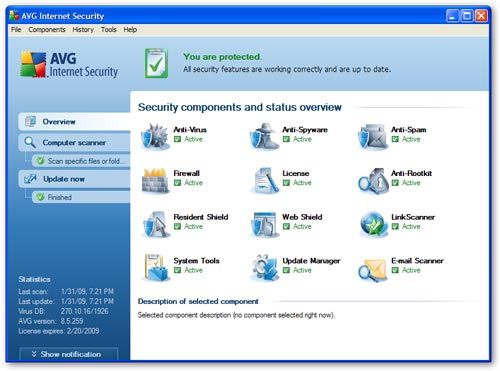
Task: Click the License Active checkmark
Action: [286, 183]
